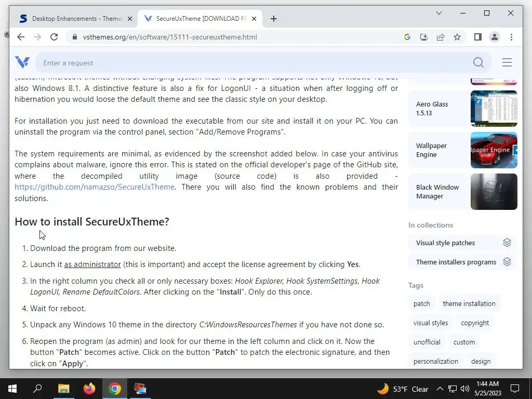Screen dimensions: 532x399
Task: Select the visual styles tag
Action: coord(431,323)
